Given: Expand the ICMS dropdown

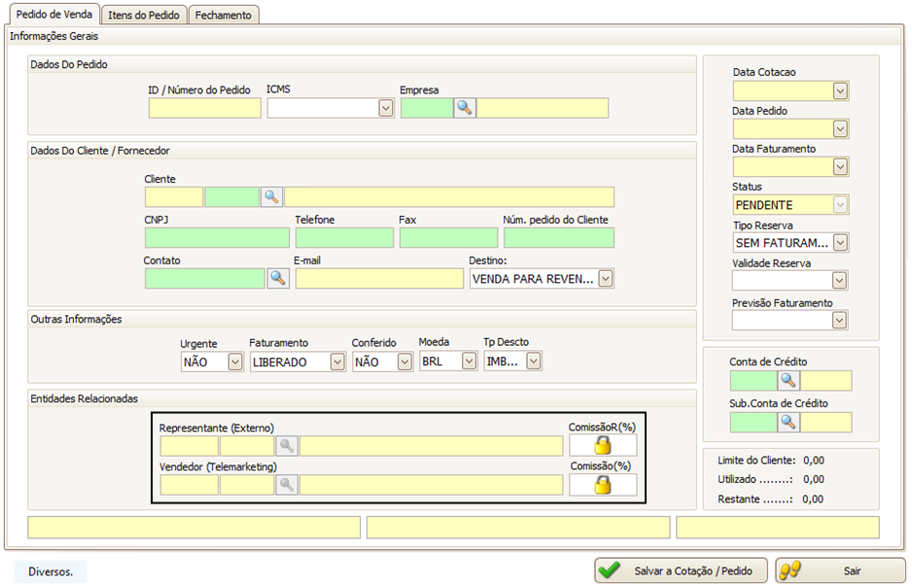Looking at the screenshot, I should click(385, 109).
